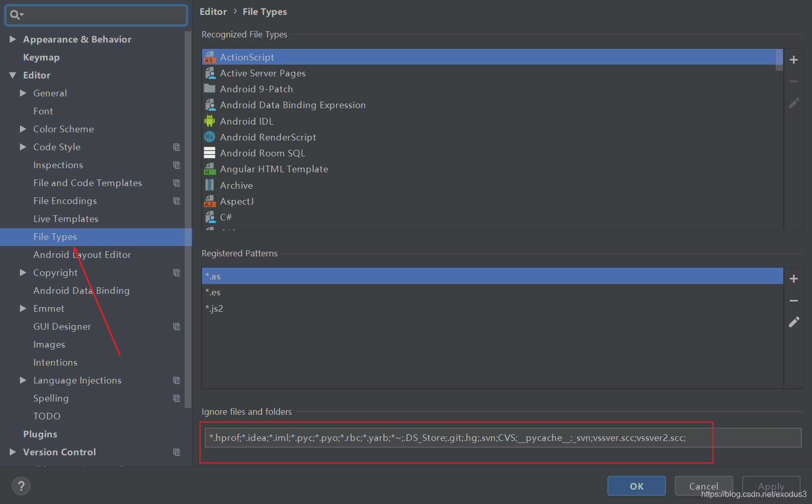The image size is (812, 504).
Task: Click project-level icon beside Copyright
Action: pos(176,273)
